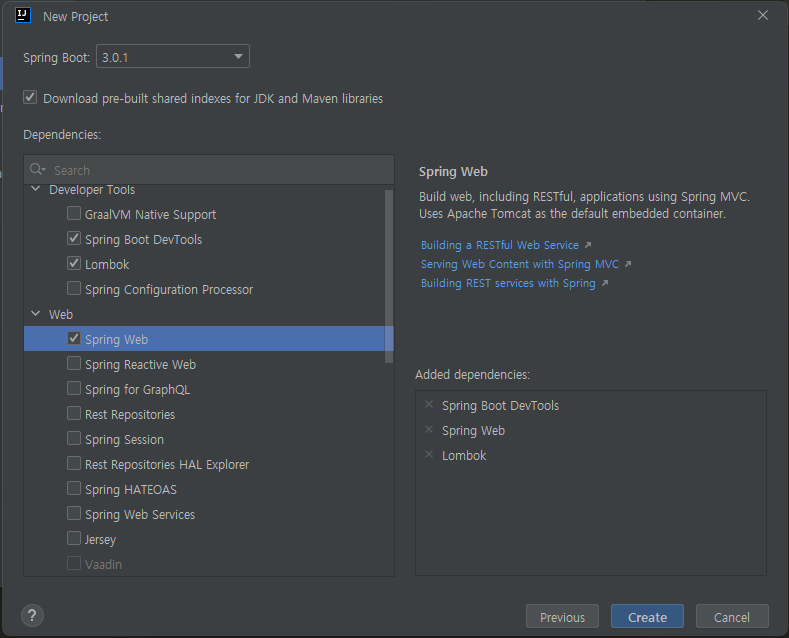The width and height of the screenshot is (789, 638).
Task: Uncheck the Lombok checkbox
Action: point(74,263)
